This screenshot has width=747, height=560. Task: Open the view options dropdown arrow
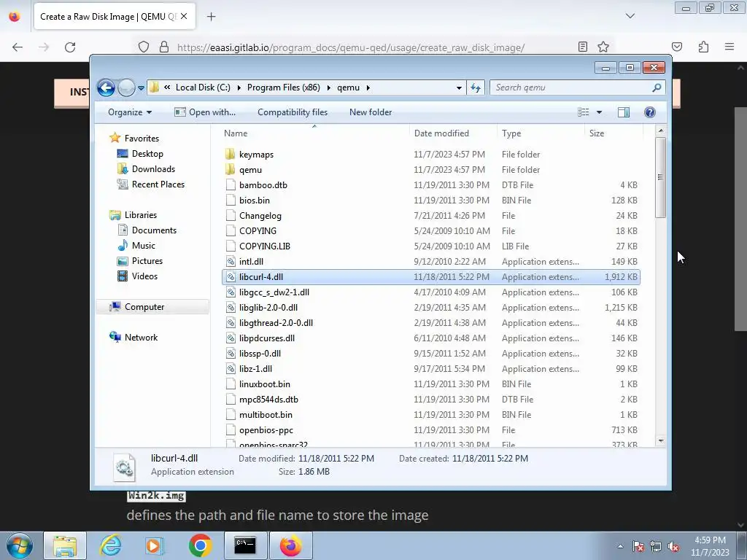(600, 112)
